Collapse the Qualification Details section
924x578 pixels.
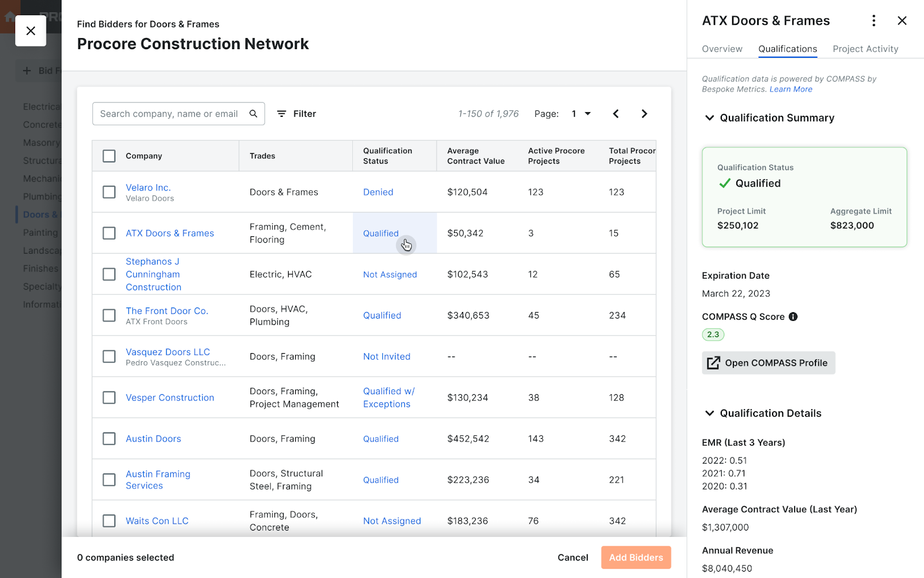tap(709, 413)
